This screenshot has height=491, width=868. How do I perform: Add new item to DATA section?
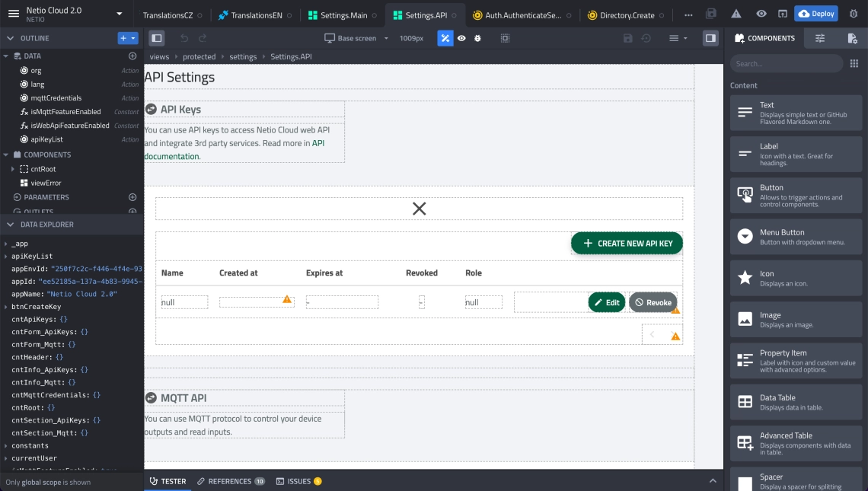pyautogui.click(x=132, y=56)
